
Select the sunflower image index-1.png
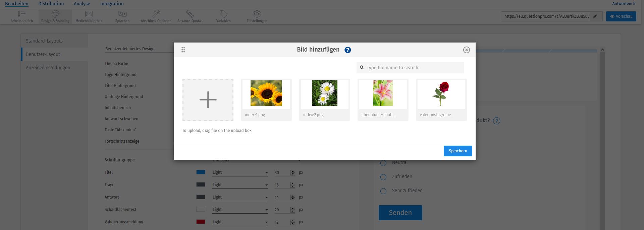click(x=266, y=100)
